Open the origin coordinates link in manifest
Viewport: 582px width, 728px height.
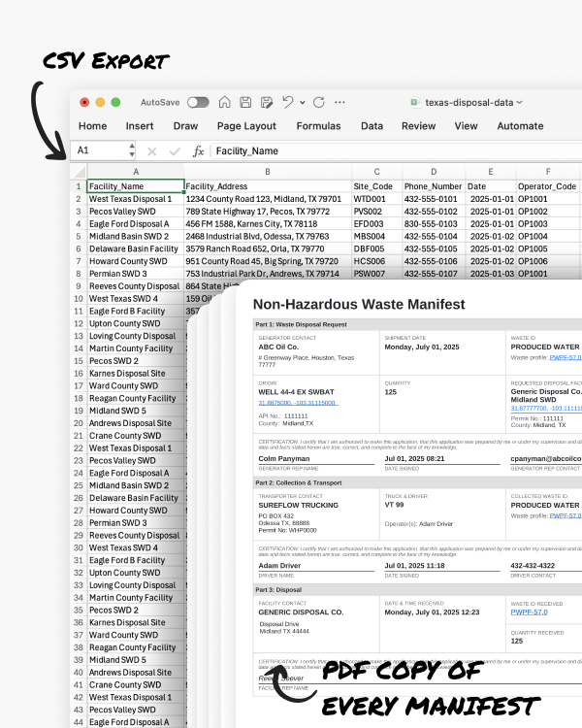pyautogui.click(x=298, y=403)
